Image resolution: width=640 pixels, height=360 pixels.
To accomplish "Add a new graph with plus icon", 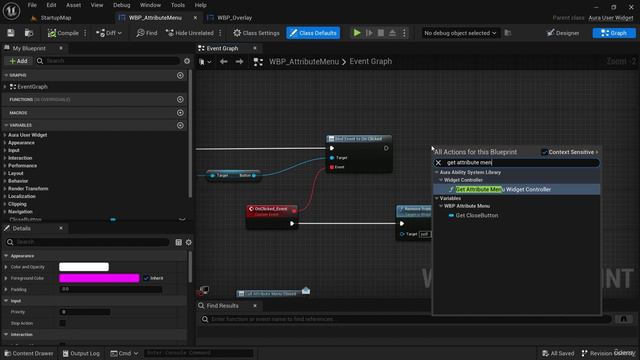I will pyautogui.click(x=180, y=76).
